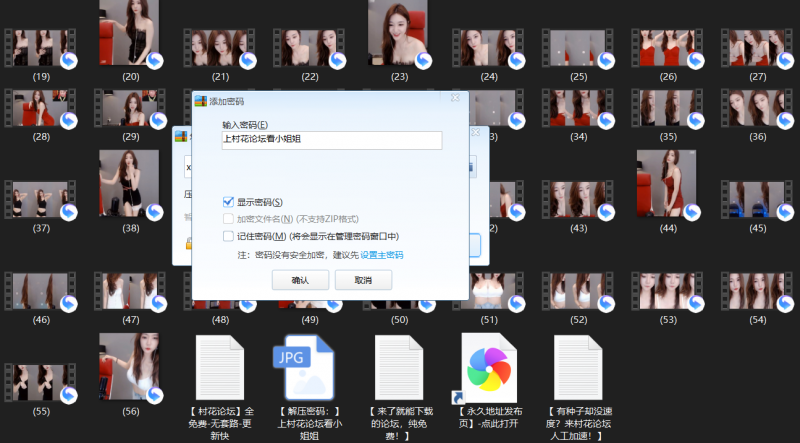
Task: Open the 设置主密码 link
Action: click(382, 255)
